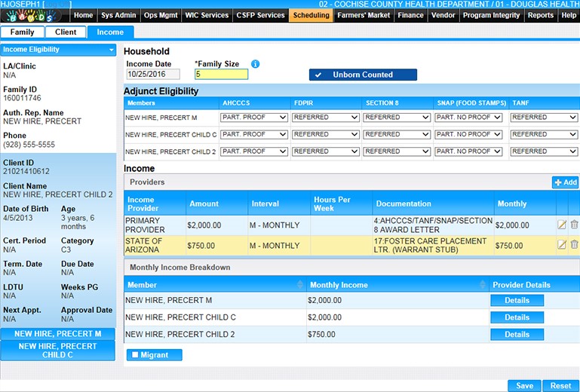The height and width of the screenshot is (392, 580).
Task: Click Add to add income provider
Action: [565, 182]
